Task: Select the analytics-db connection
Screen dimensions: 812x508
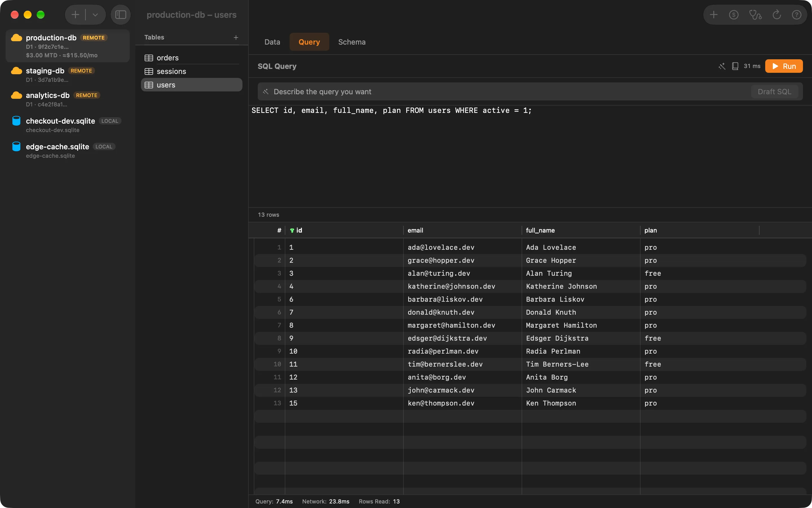Action: click(x=68, y=99)
